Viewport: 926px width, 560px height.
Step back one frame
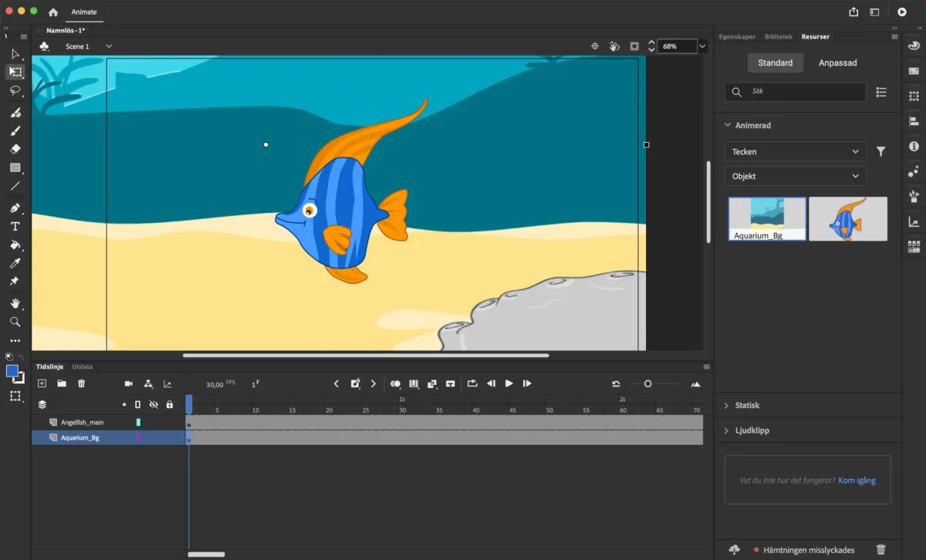tap(491, 383)
